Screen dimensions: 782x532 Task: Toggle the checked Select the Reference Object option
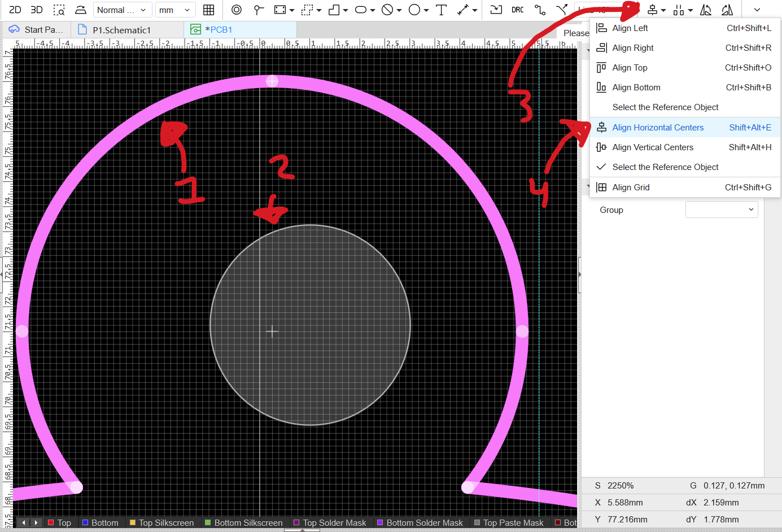tap(665, 167)
